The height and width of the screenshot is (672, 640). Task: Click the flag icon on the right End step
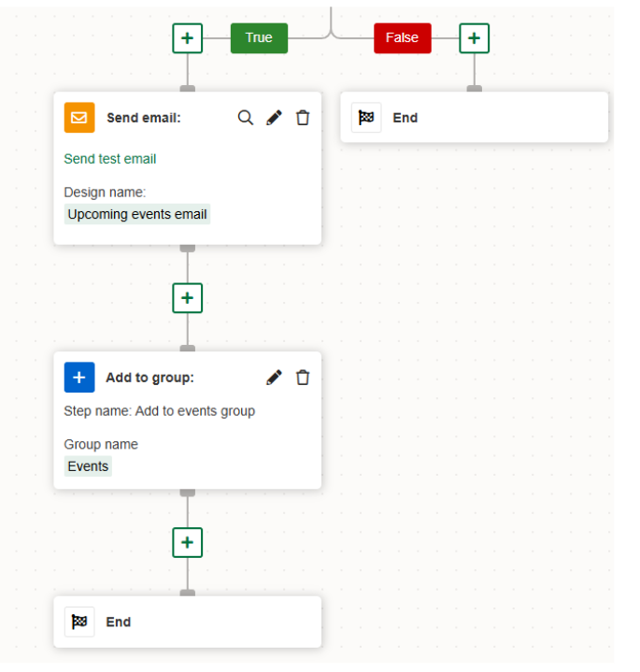pyautogui.click(x=366, y=118)
